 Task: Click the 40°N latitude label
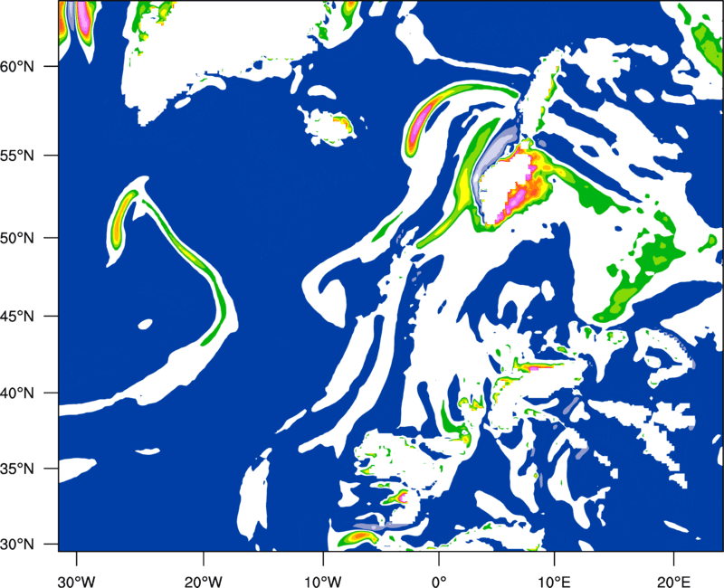point(16,394)
